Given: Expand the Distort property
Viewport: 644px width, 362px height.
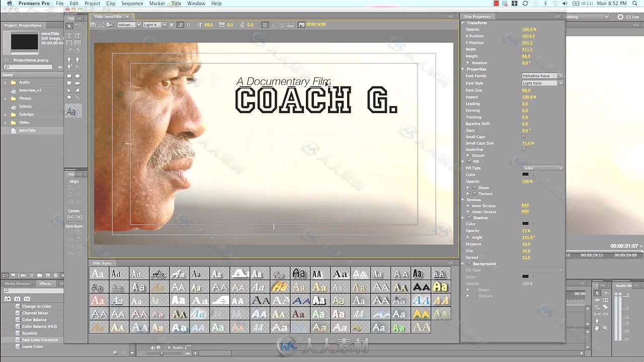Looking at the screenshot, I should (x=468, y=155).
